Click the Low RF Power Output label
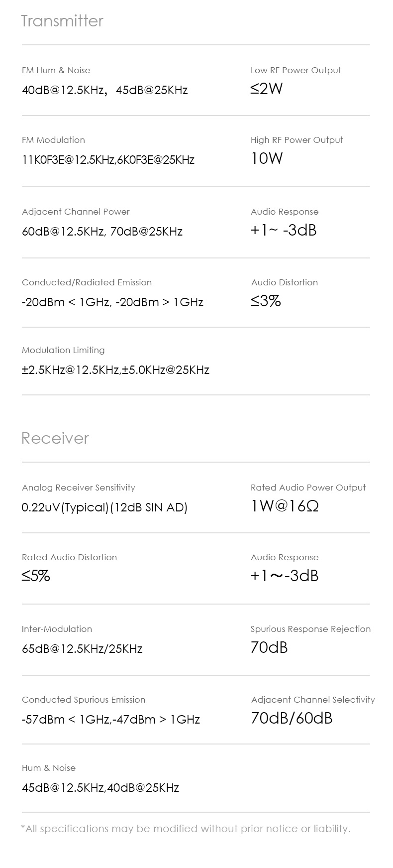The image size is (393, 868). (x=295, y=70)
